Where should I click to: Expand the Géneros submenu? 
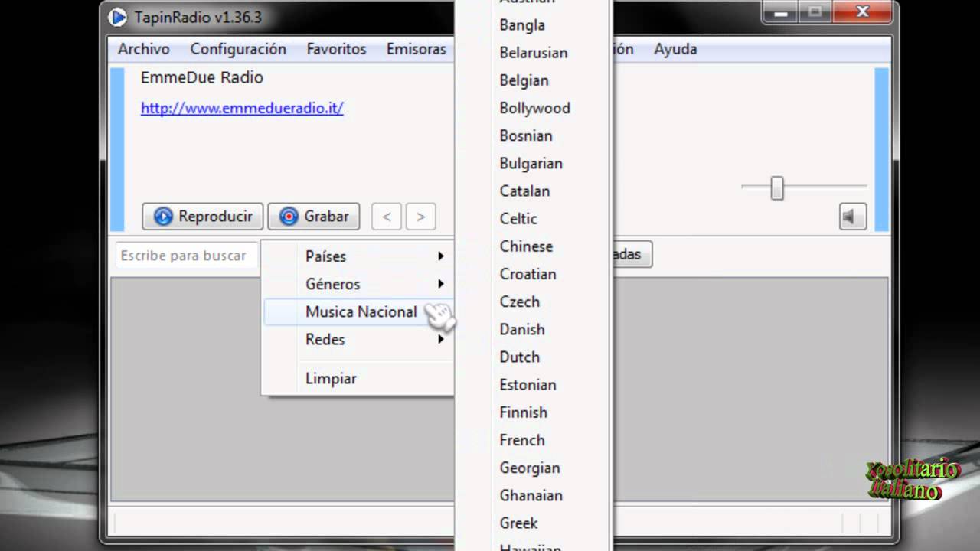pos(358,284)
